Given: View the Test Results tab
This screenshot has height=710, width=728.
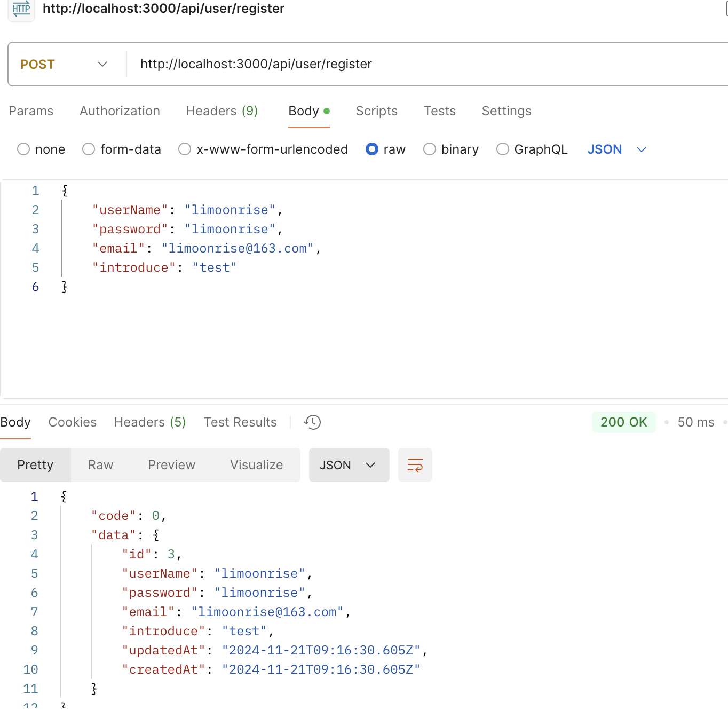Looking at the screenshot, I should (240, 422).
